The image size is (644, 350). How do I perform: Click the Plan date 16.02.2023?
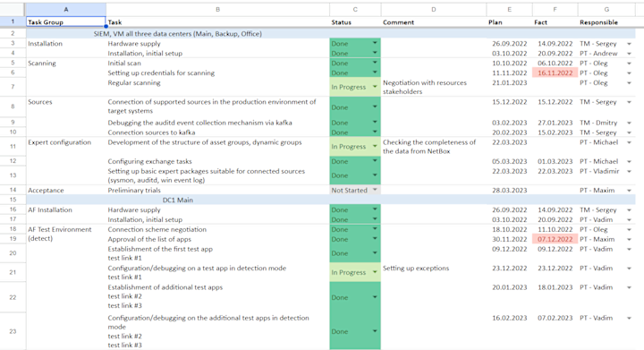[509, 318]
